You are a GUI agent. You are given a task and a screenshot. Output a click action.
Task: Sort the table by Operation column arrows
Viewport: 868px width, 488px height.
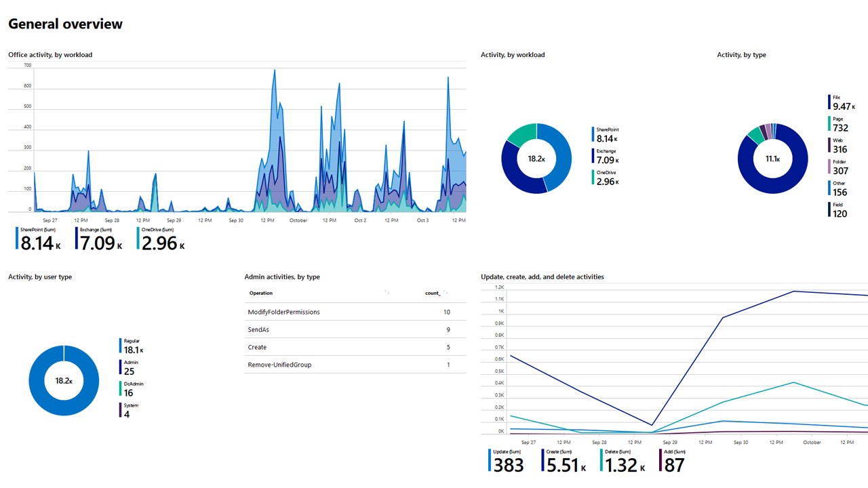pos(387,292)
